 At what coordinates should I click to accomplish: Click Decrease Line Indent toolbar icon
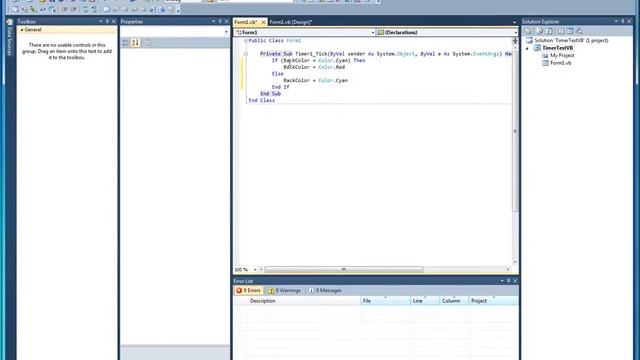pos(64,9)
